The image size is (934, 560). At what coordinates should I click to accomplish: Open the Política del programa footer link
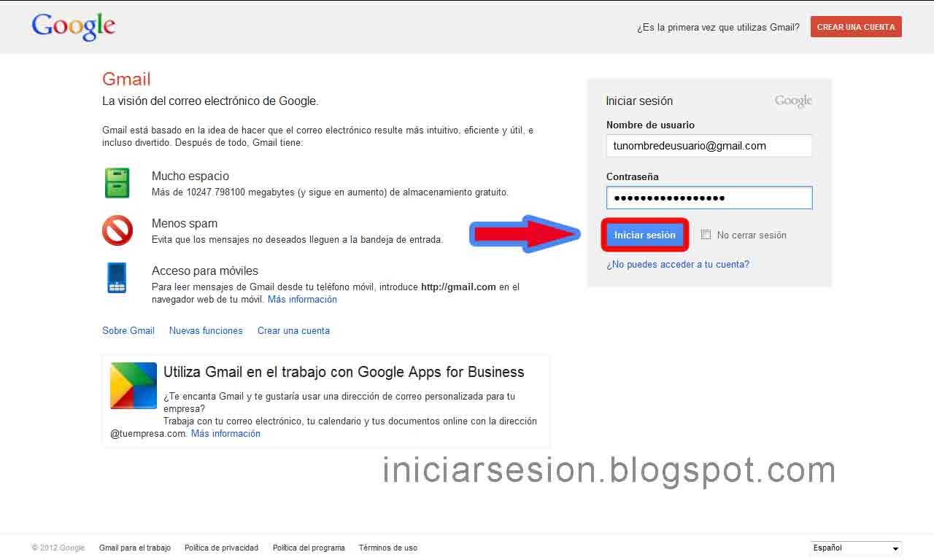[309, 548]
